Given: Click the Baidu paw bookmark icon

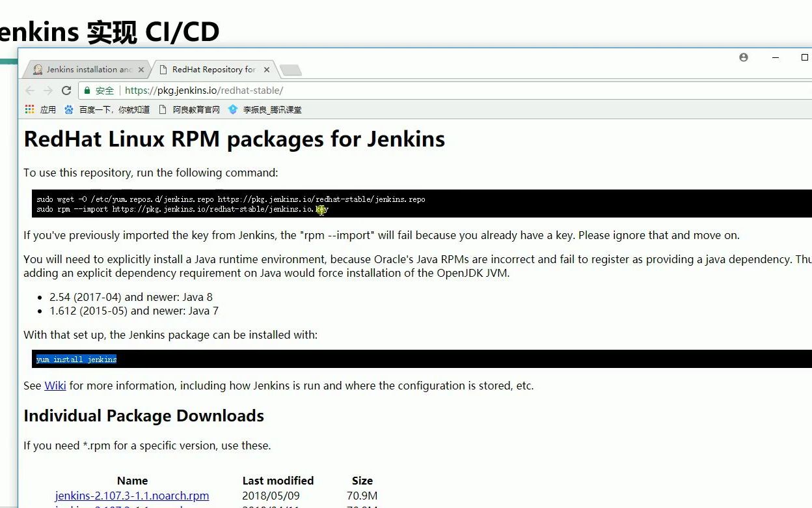Looking at the screenshot, I should point(68,109).
